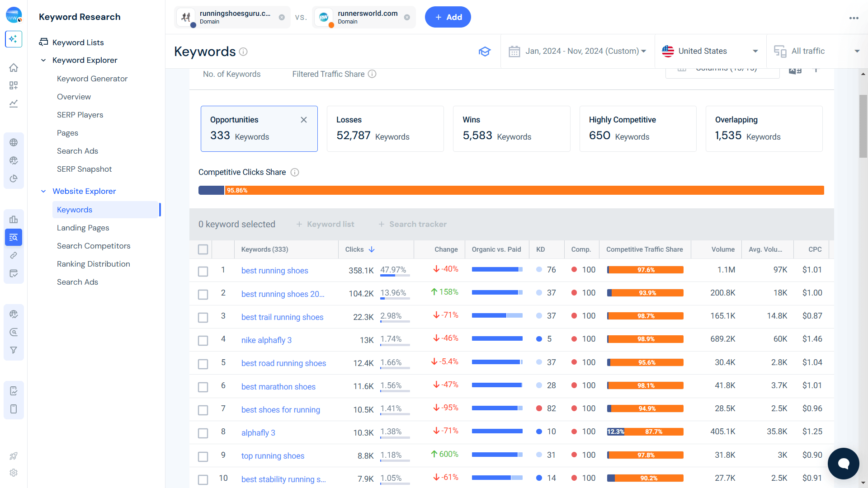Open the All traffic dropdown

coord(816,51)
